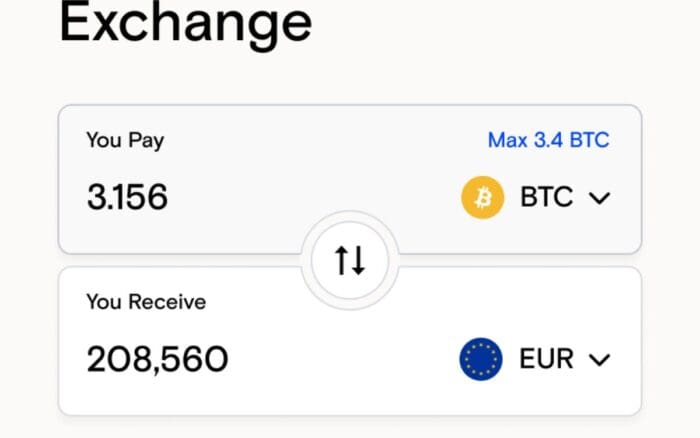Image resolution: width=700 pixels, height=438 pixels.
Task: Open pay currency selector via BTC label
Action: [546, 198]
